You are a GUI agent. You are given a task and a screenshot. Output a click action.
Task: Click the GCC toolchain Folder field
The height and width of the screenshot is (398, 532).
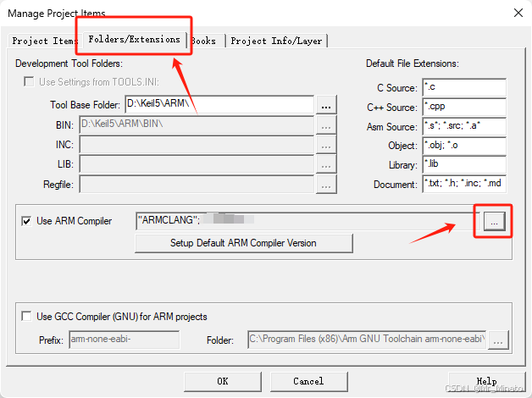tap(367, 340)
